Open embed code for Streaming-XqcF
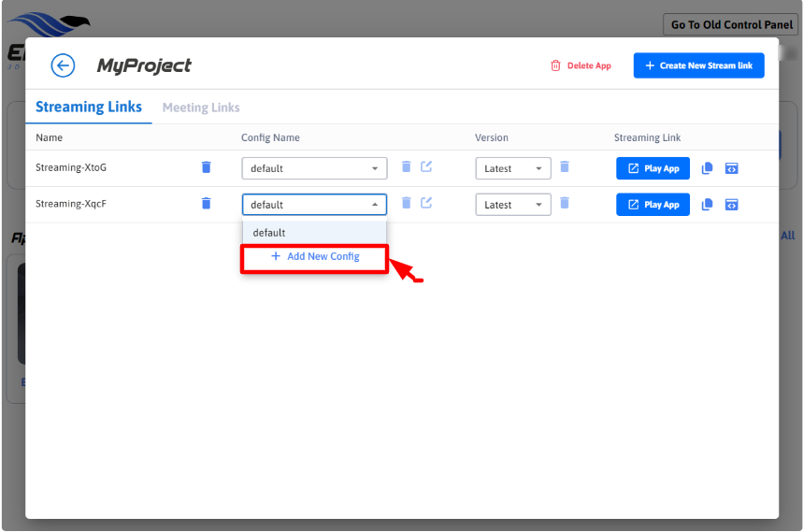Screen dimensions: 803x532 click(732, 205)
